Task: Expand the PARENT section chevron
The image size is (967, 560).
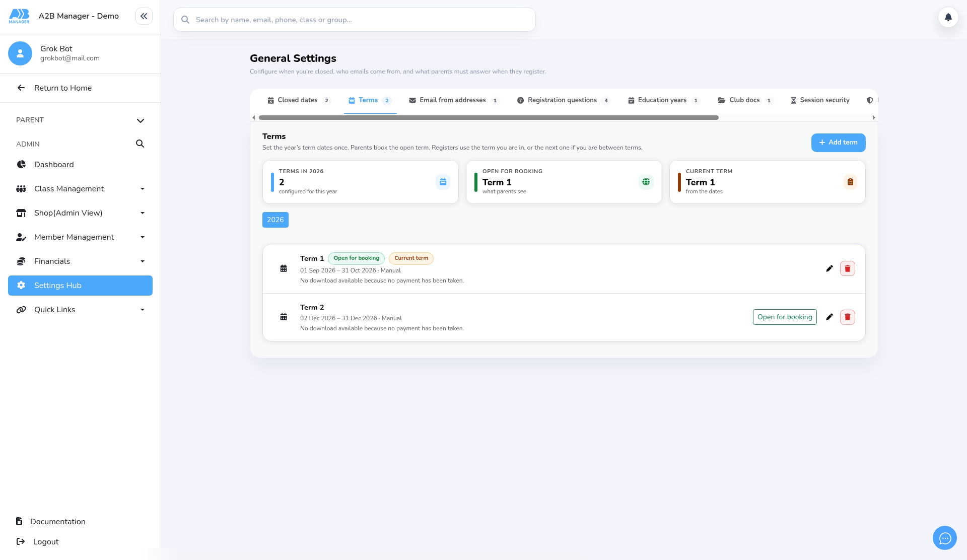Action: 141,120
